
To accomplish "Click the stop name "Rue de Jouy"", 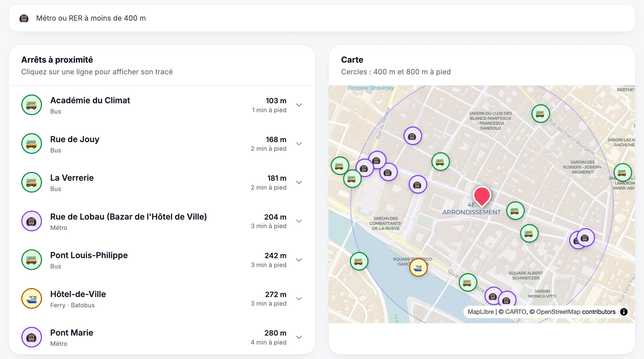I will (75, 139).
